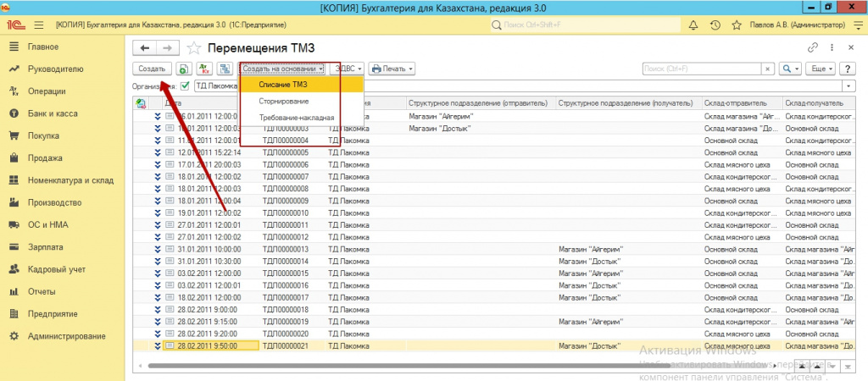Viewport: 868px width, 381px height.
Task: Open notifications bell in header
Action: (693, 25)
